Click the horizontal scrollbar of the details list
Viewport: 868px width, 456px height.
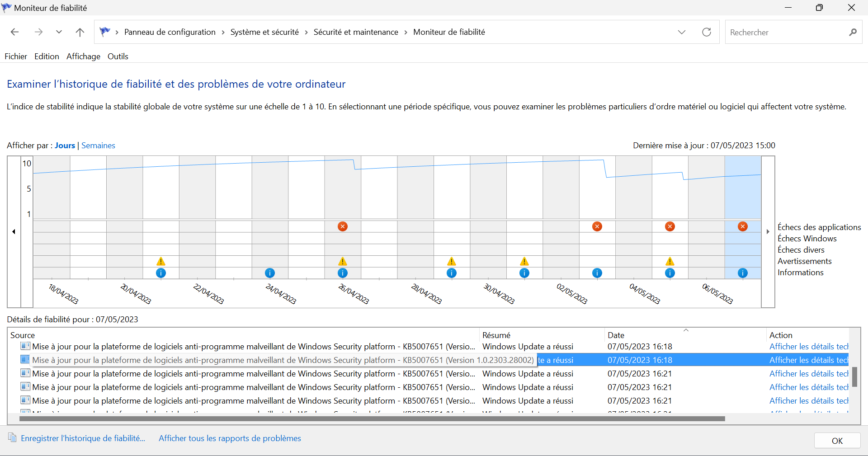click(x=372, y=418)
